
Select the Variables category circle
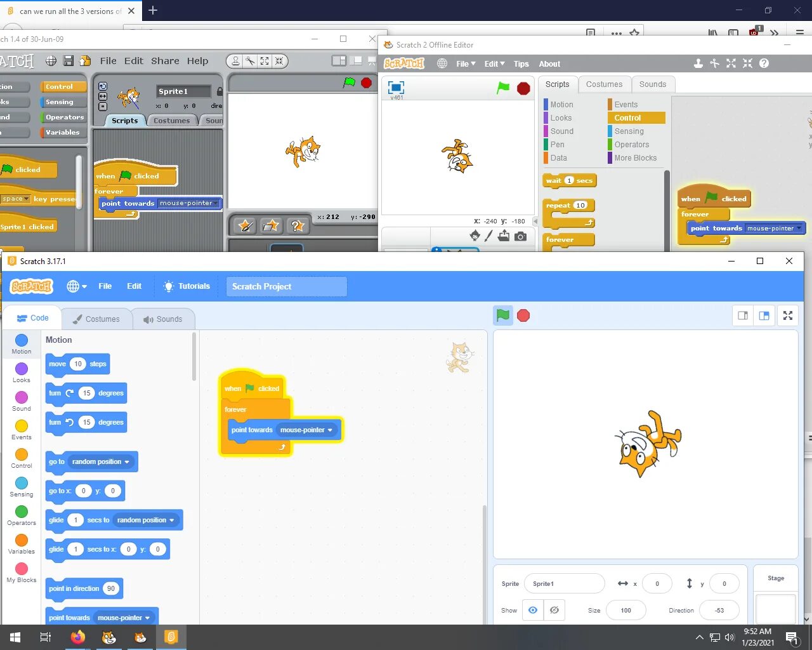(22, 540)
